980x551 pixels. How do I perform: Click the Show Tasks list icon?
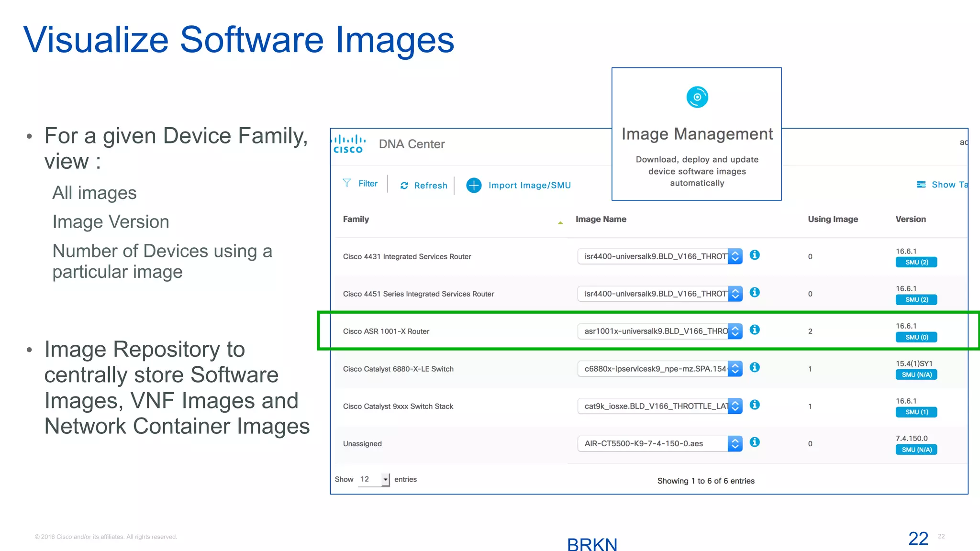pyautogui.click(x=921, y=185)
